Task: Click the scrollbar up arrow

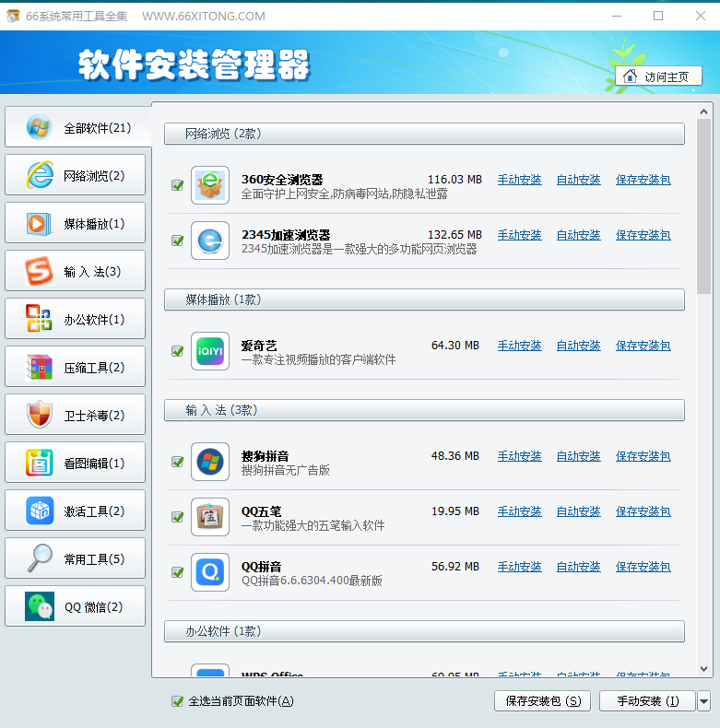Action: (x=703, y=112)
